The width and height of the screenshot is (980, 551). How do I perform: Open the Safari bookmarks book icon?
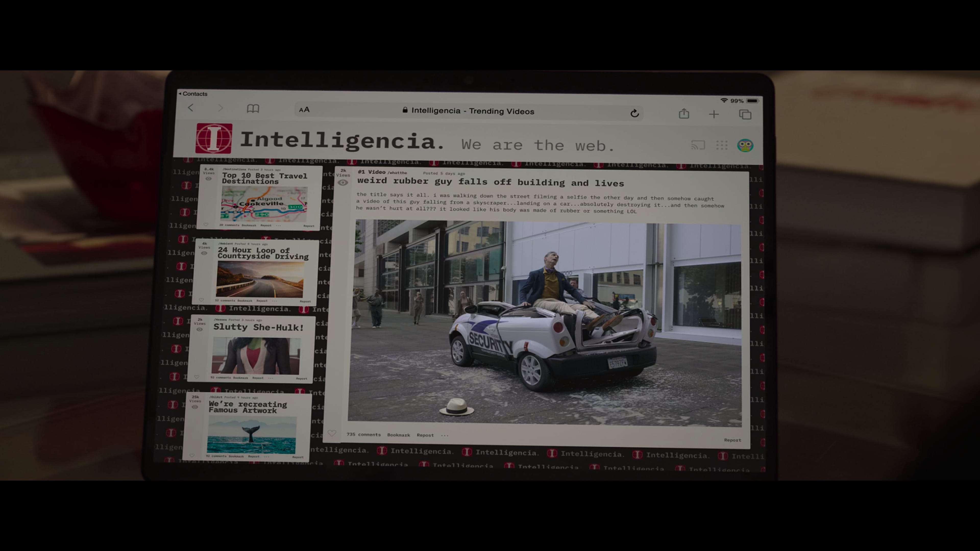[253, 109]
